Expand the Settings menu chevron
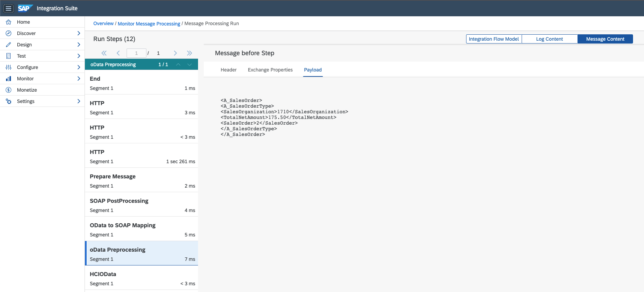This screenshot has height=292, width=644. click(x=79, y=101)
